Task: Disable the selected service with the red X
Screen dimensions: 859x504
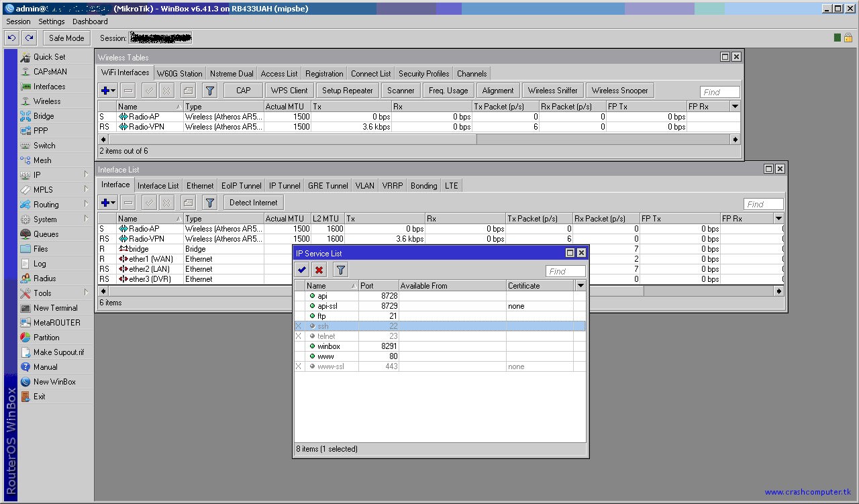Action: coord(319,270)
